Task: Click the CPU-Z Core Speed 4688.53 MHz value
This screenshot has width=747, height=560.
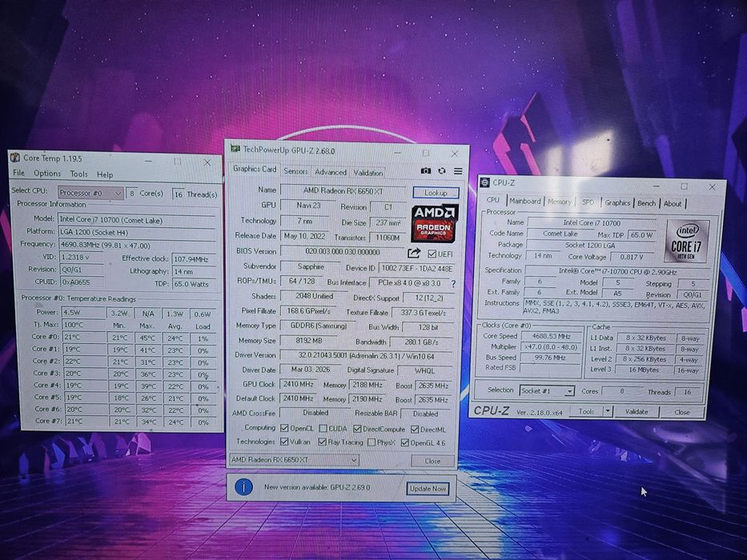Action: click(551, 336)
